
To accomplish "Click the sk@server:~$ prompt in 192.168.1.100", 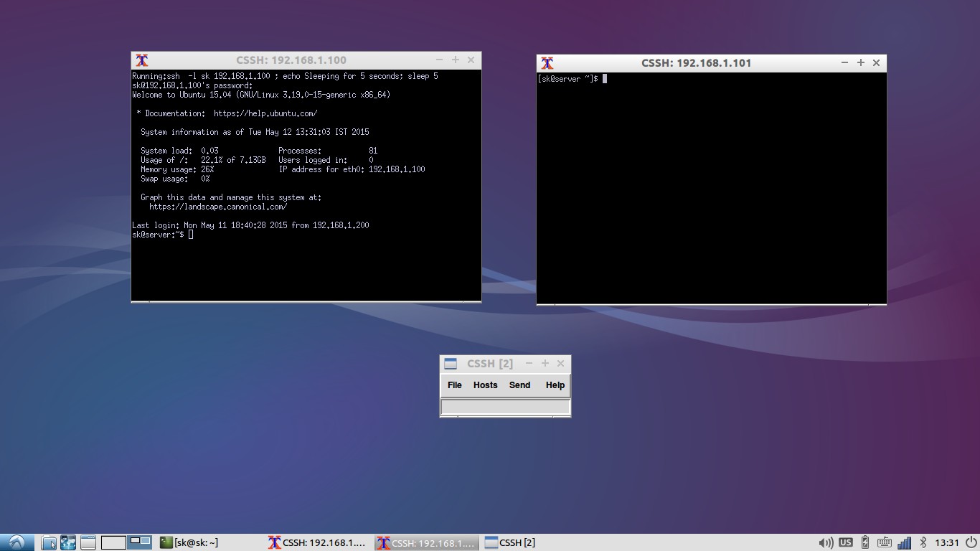I will (x=158, y=235).
